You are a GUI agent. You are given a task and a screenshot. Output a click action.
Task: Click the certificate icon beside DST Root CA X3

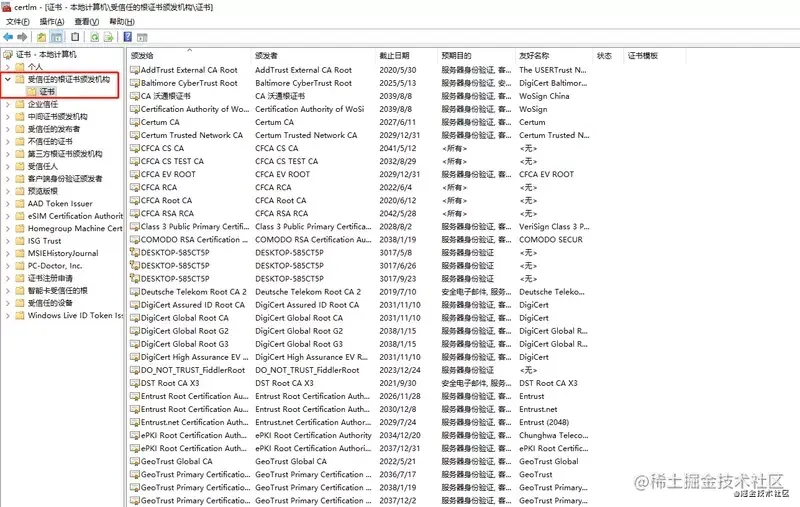pyautogui.click(x=135, y=383)
